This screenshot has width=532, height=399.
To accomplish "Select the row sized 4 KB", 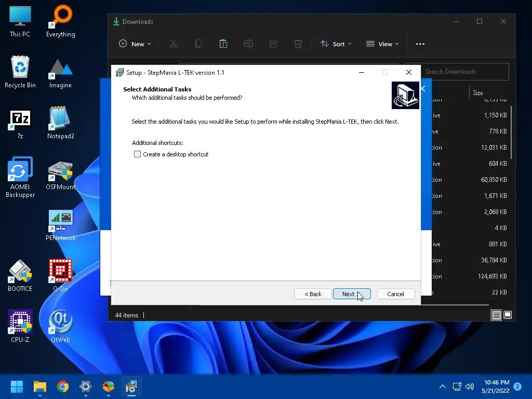I will 470,228.
